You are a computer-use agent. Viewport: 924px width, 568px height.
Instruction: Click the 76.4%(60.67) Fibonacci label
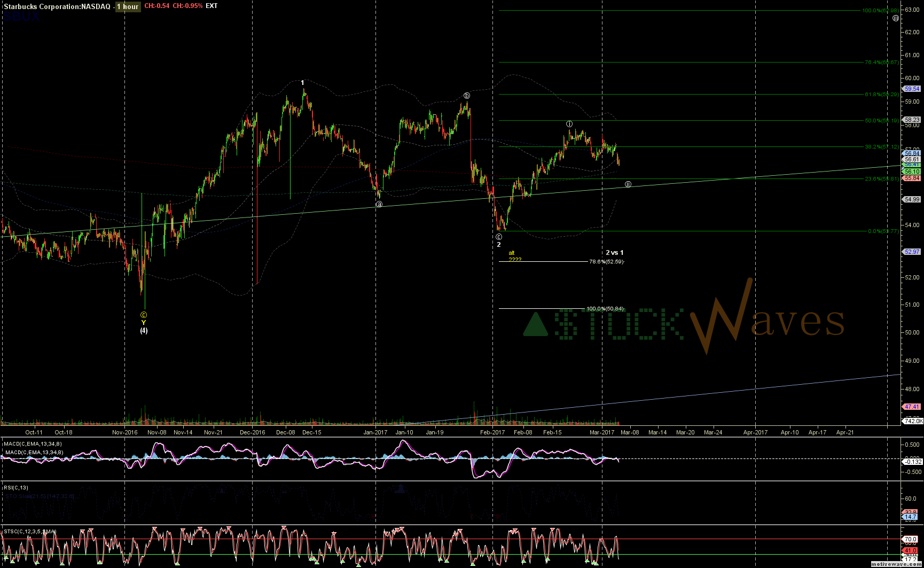point(881,63)
